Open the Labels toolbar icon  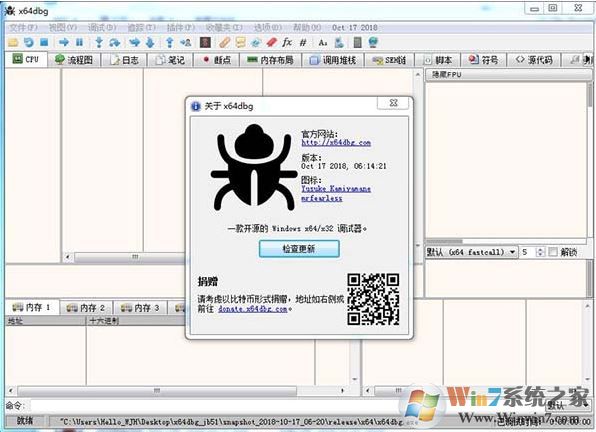pos(256,43)
